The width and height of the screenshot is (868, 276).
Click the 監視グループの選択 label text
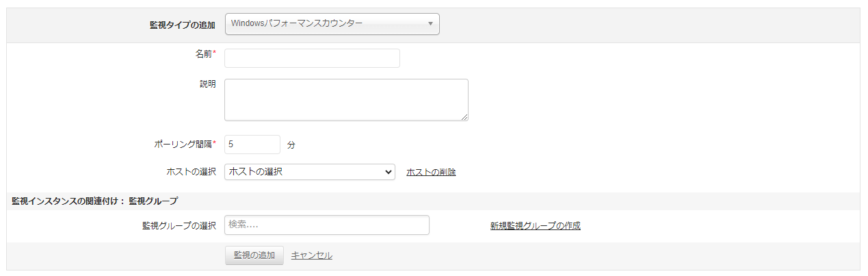pos(179,225)
